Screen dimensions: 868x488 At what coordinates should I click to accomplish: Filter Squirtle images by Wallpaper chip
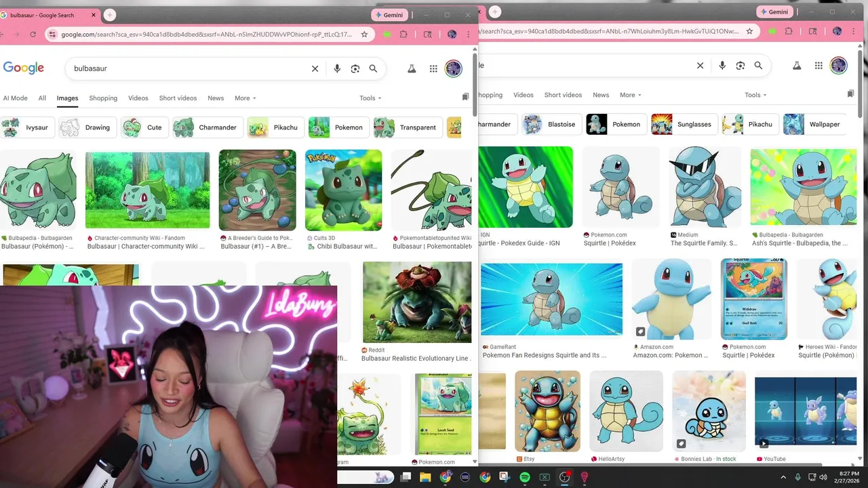(x=814, y=124)
